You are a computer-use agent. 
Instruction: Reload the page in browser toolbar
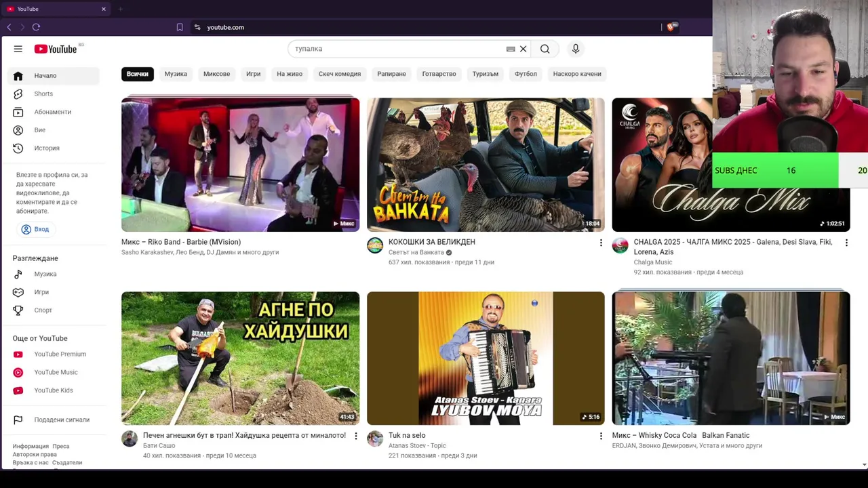(36, 27)
